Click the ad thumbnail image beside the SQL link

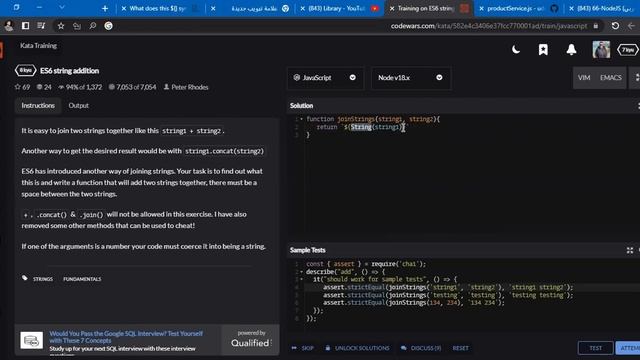click(32, 340)
